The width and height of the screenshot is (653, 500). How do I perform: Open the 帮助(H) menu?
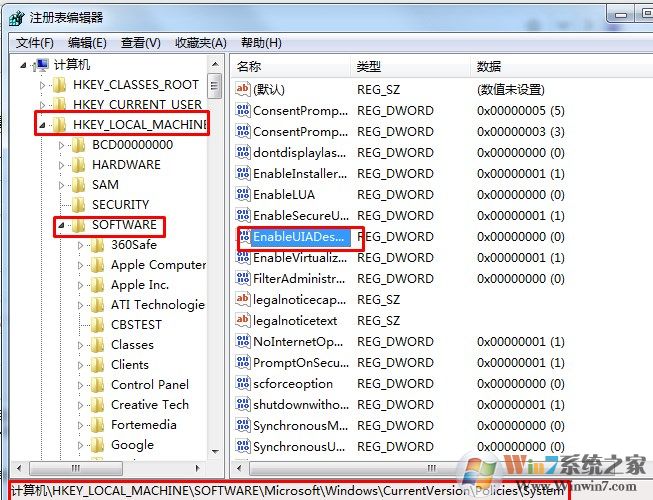(261, 42)
